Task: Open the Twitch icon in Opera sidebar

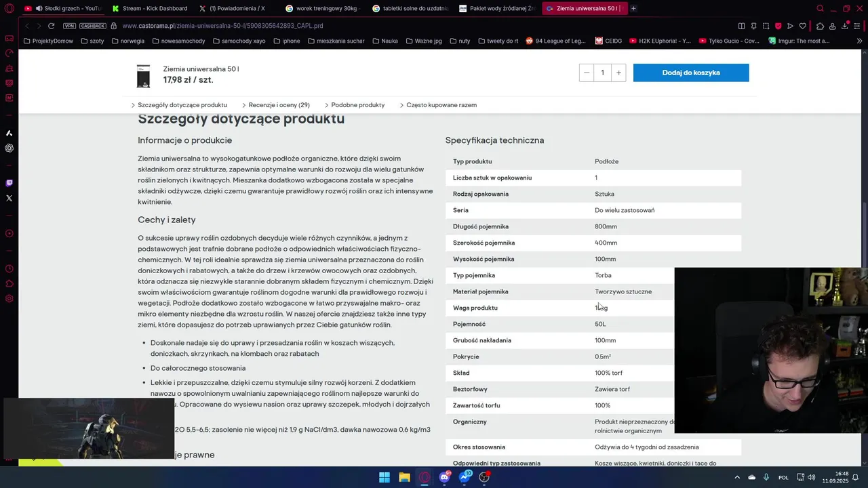Action: [x=9, y=183]
